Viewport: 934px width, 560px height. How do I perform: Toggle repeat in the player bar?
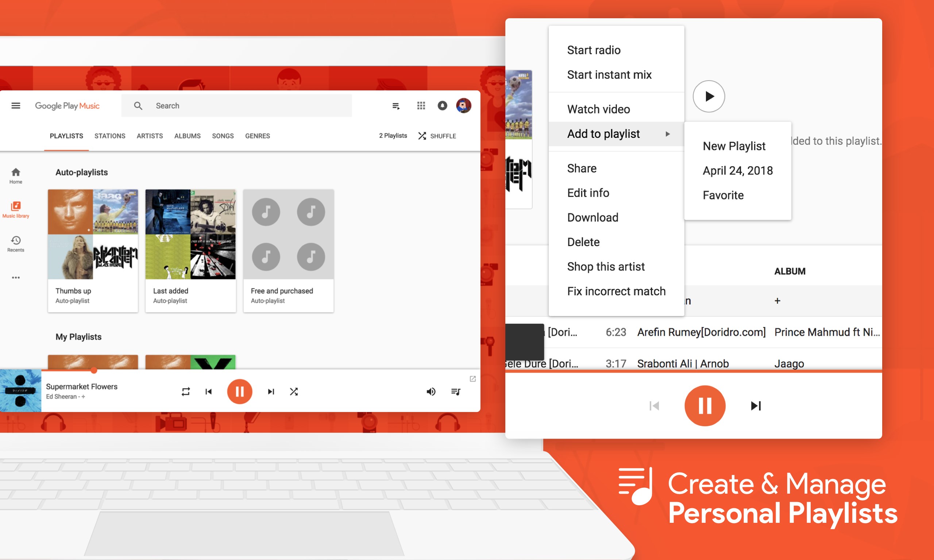coord(185,392)
